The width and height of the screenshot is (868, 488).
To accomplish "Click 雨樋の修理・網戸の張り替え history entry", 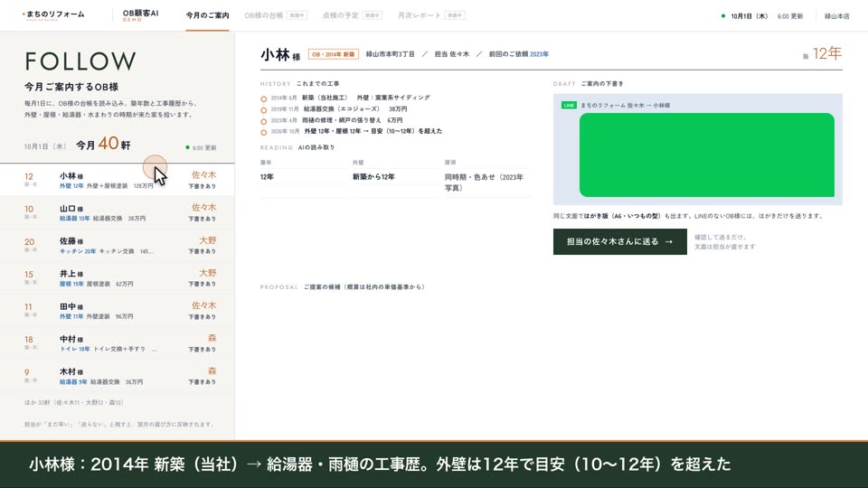I will (341, 120).
